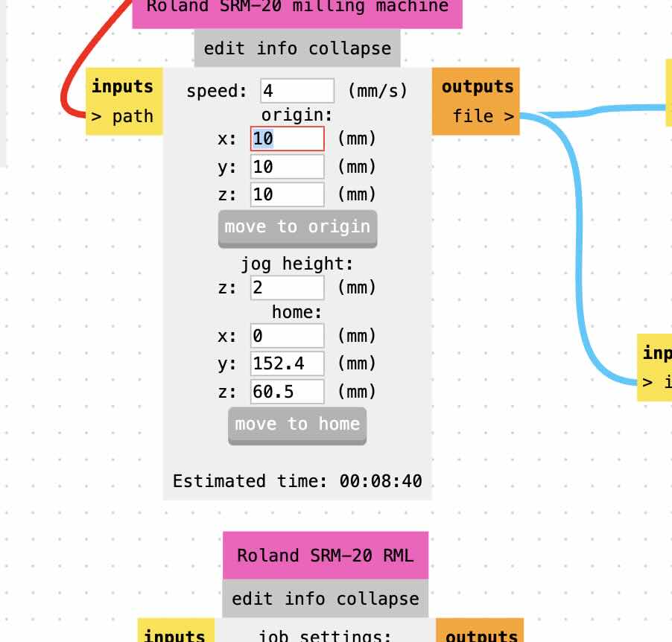Click the 'move to origin' button
This screenshot has height=642, width=672.
(x=297, y=227)
